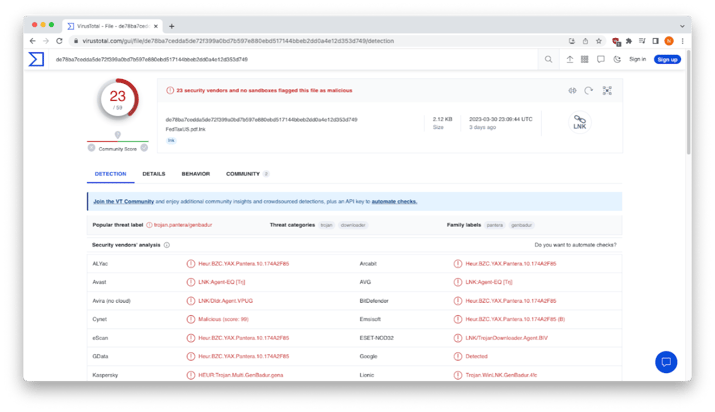Open the apps grid icon
Viewport: 715px width, 412px height.
click(586, 60)
